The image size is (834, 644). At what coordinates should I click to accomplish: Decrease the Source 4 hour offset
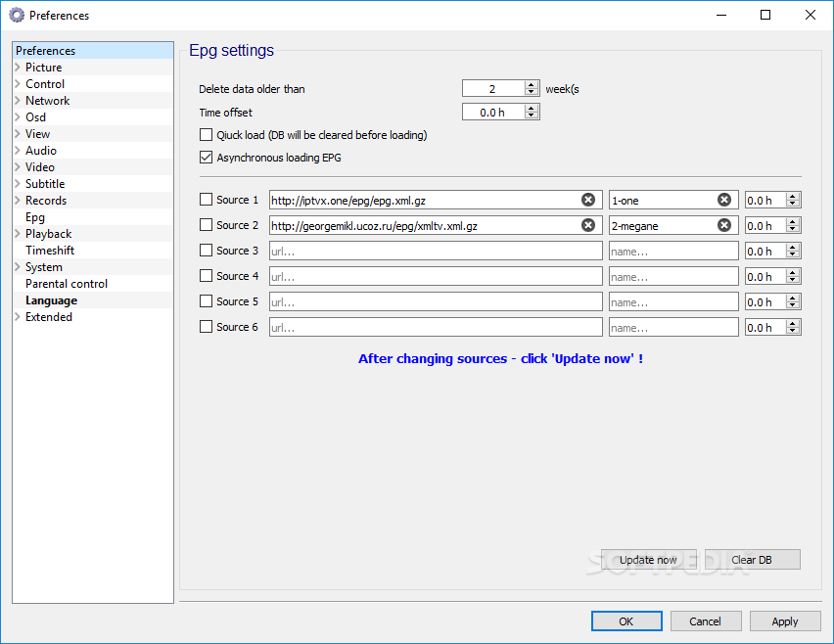click(x=793, y=280)
